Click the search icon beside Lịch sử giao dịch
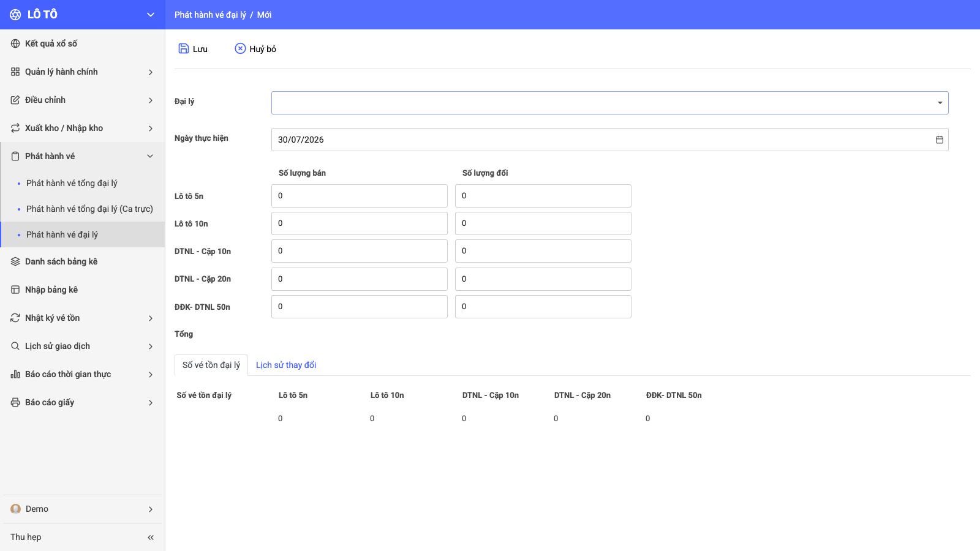This screenshot has width=980, height=551. coord(15,346)
